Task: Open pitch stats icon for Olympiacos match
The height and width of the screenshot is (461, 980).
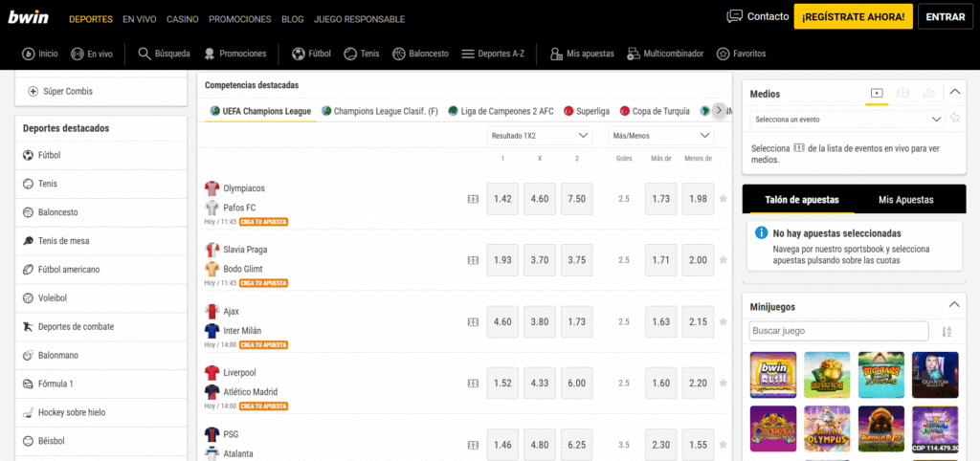Action: coord(473,199)
